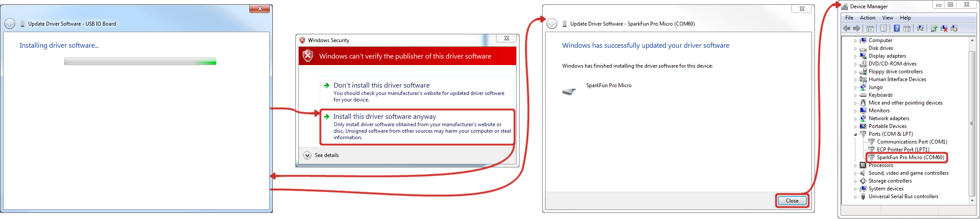Click the blue Help question mark icon
The image size is (980, 219).
(x=897, y=29)
